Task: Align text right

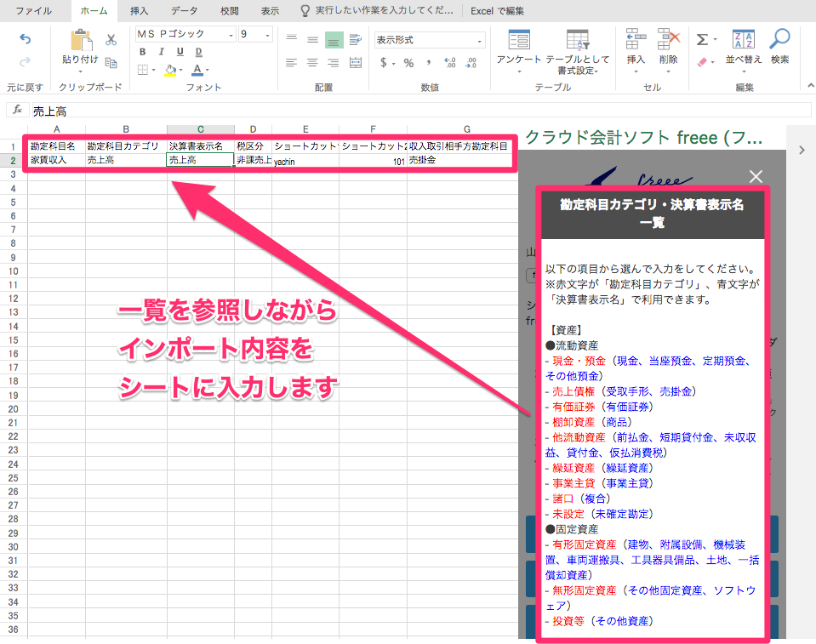Action: [x=333, y=63]
